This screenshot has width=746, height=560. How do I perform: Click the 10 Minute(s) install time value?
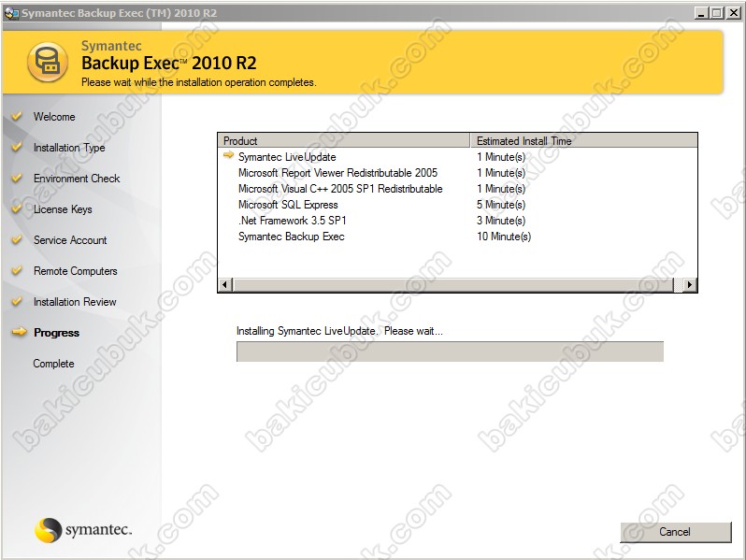pyautogui.click(x=504, y=237)
